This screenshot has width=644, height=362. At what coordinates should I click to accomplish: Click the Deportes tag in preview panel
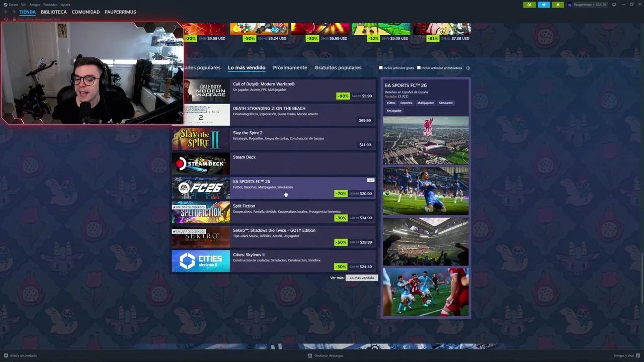coord(406,103)
